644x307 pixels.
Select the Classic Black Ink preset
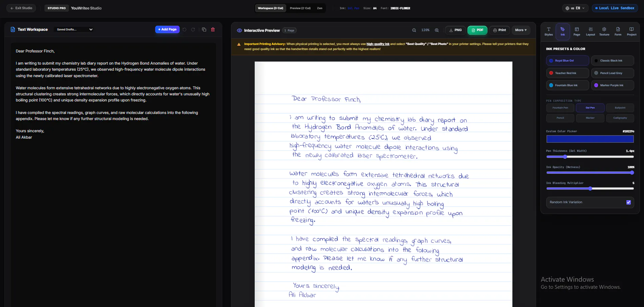click(x=613, y=61)
